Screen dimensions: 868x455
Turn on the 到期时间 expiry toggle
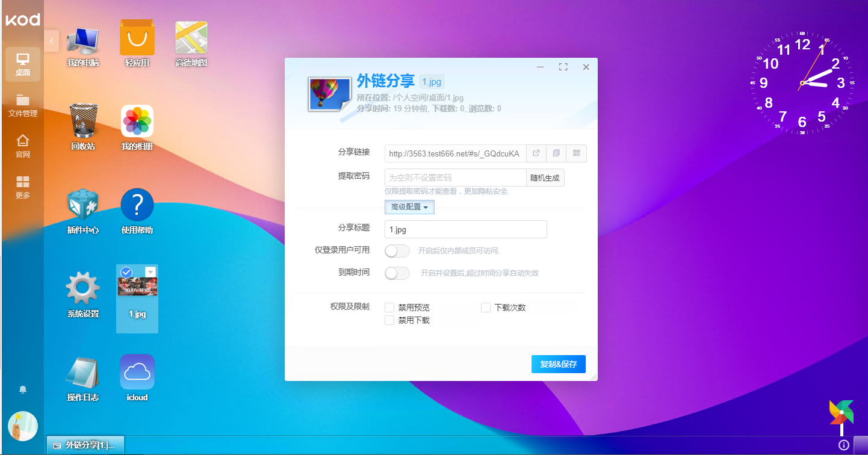tap(397, 273)
